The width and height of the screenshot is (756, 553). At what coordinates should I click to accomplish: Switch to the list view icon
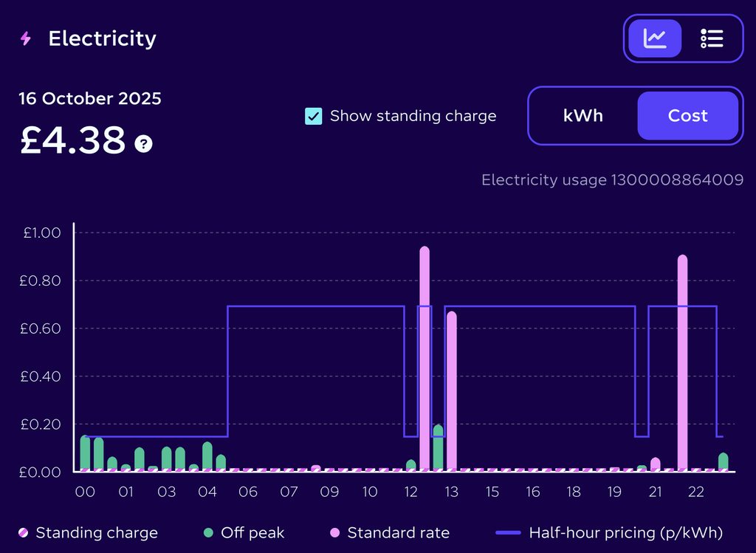(x=712, y=38)
